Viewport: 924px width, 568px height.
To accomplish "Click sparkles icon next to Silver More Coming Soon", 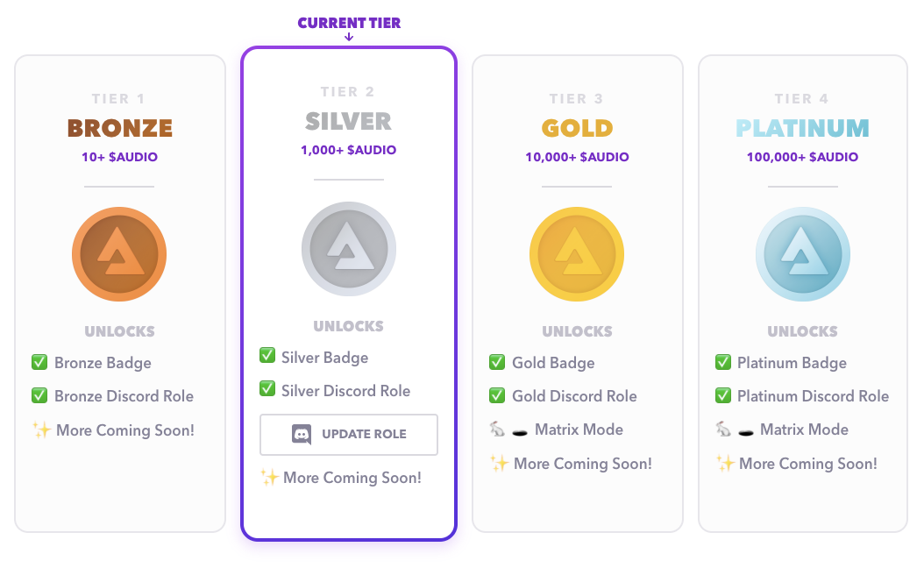I will click(x=269, y=477).
